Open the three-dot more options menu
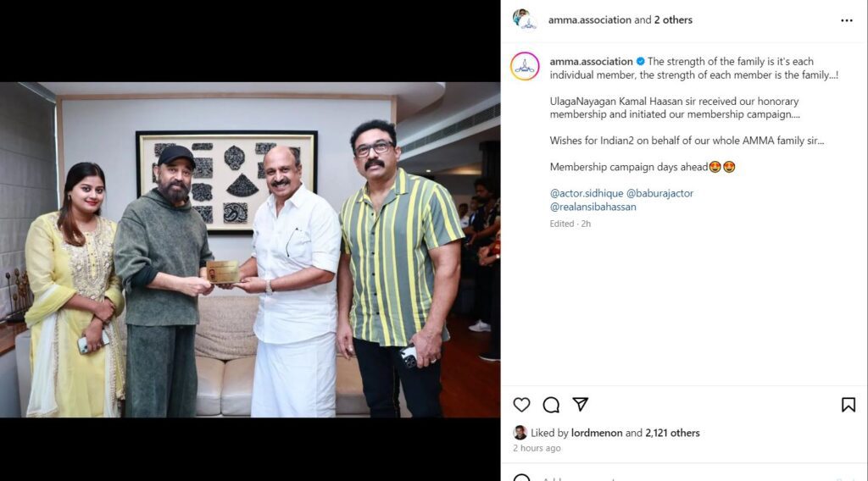This screenshot has height=481, width=868. pyautogui.click(x=847, y=20)
